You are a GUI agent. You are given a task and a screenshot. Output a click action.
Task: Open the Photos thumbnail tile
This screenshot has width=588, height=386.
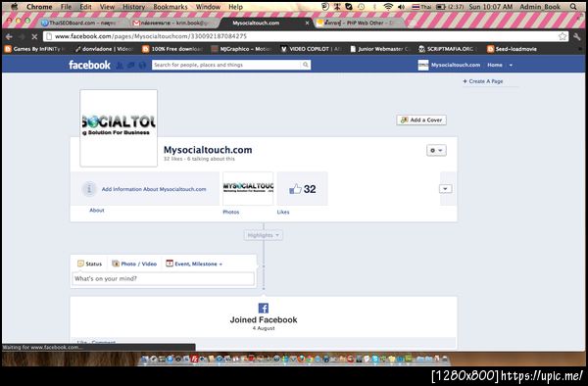coord(248,188)
